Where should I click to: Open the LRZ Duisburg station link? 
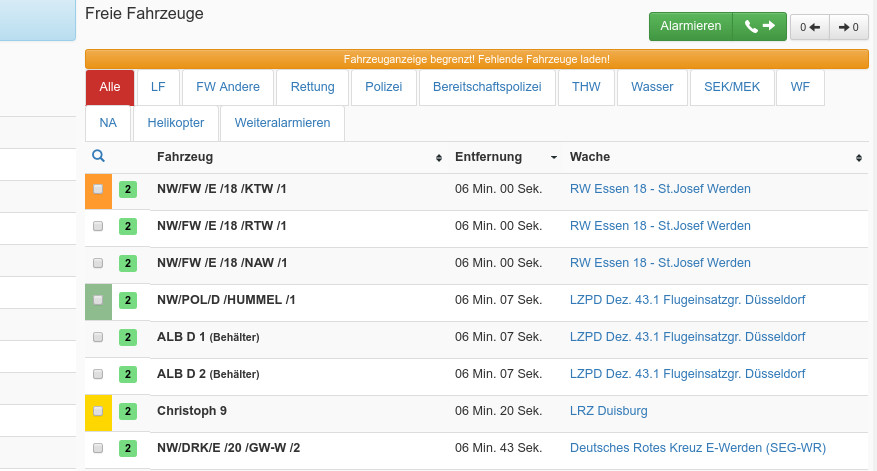[x=609, y=411]
